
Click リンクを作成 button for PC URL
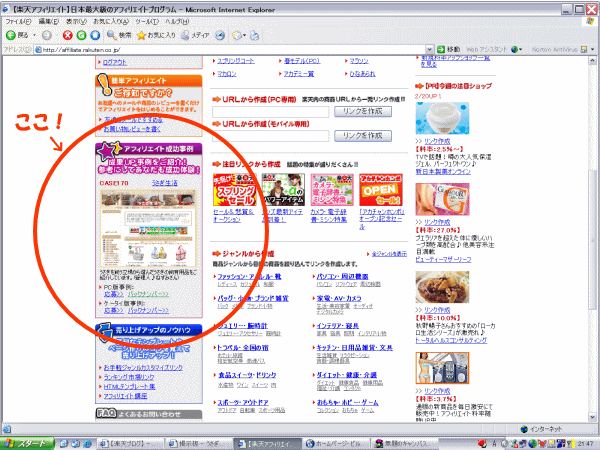click(x=363, y=111)
